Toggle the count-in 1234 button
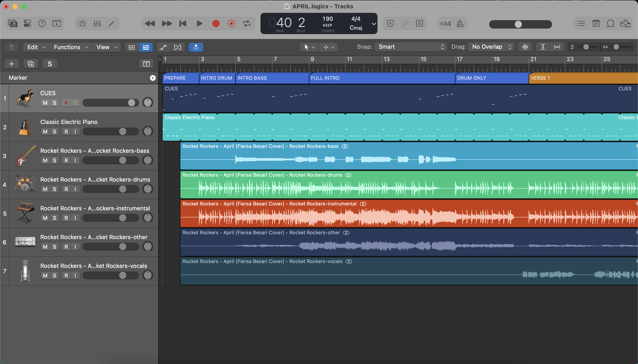Image resolution: width=638 pixels, height=364 pixels. point(445,24)
